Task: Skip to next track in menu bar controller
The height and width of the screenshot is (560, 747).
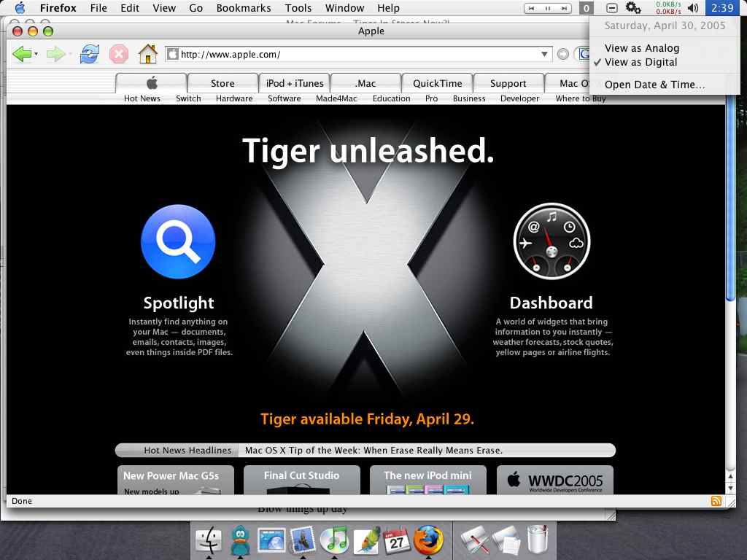Action: click(564, 8)
